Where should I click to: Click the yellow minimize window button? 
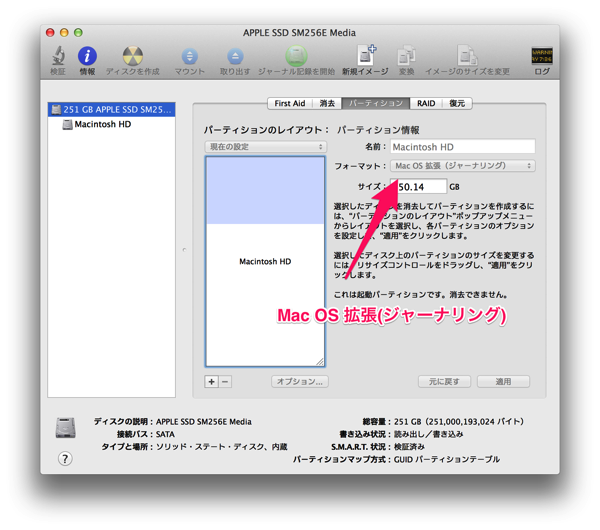point(64,33)
